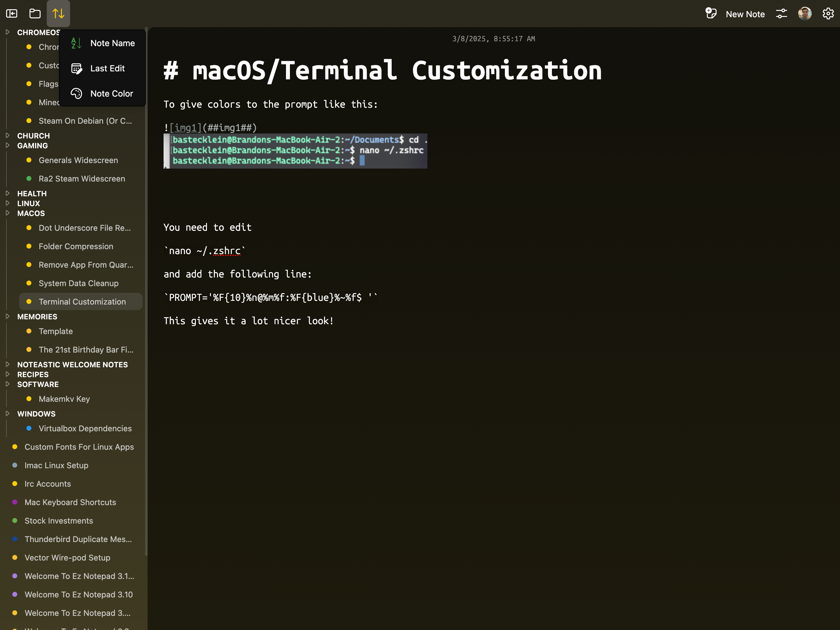
Task: Open the Virtualbox Dependencies note
Action: click(81, 428)
